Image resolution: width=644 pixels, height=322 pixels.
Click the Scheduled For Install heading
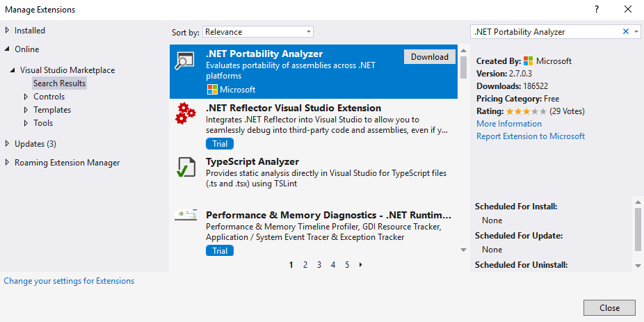point(516,206)
